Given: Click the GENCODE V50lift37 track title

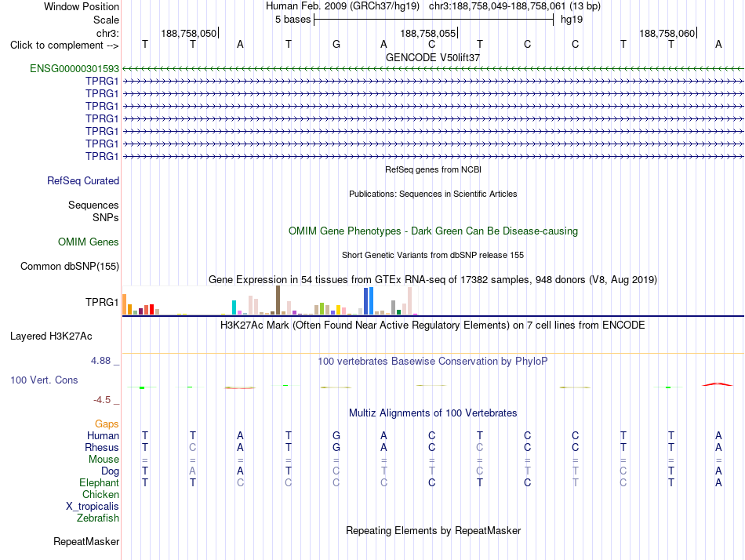Looking at the screenshot, I should (433, 57).
